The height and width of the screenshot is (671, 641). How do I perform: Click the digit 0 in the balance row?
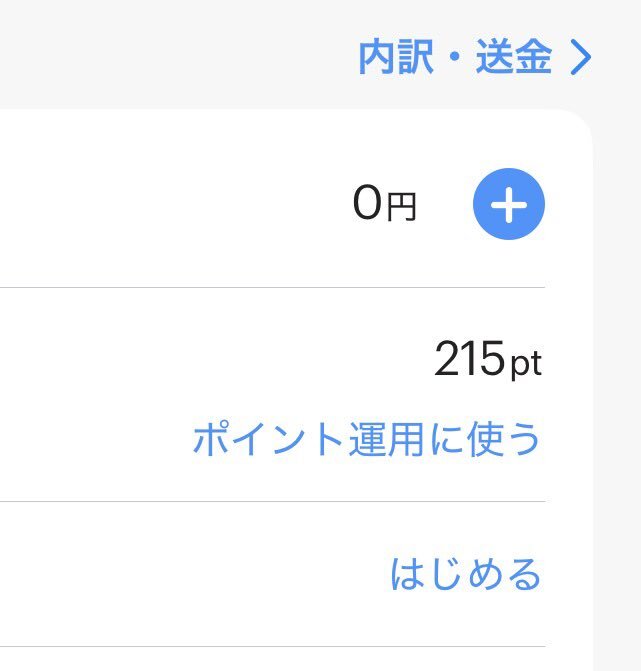[368, 203]
